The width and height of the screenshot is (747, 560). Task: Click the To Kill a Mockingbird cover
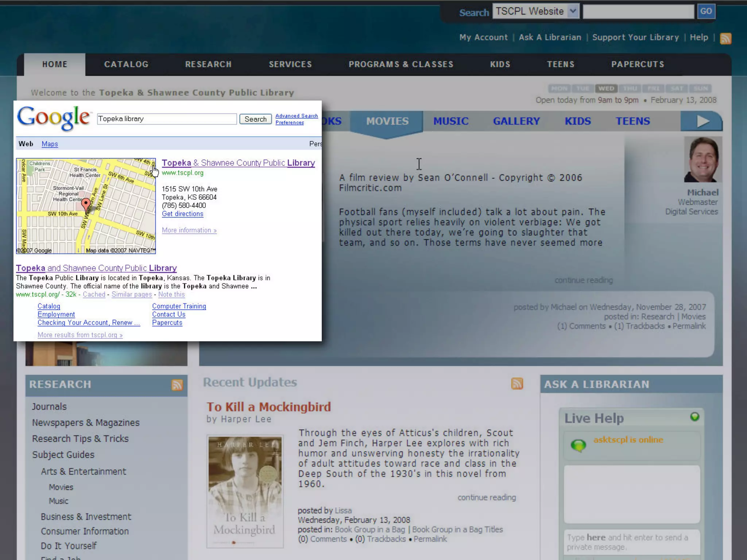(x=245, y=491)
